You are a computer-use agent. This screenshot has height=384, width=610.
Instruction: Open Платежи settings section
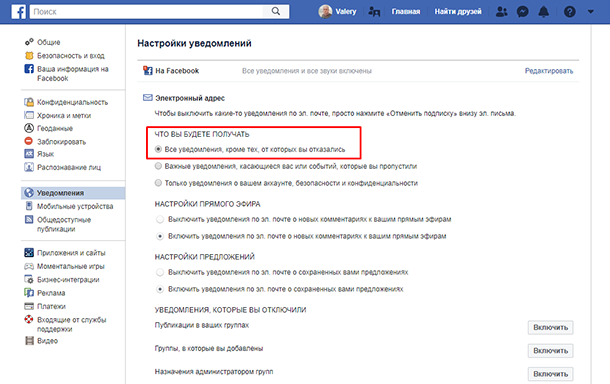pyautogui.click(x=51, y=307)
